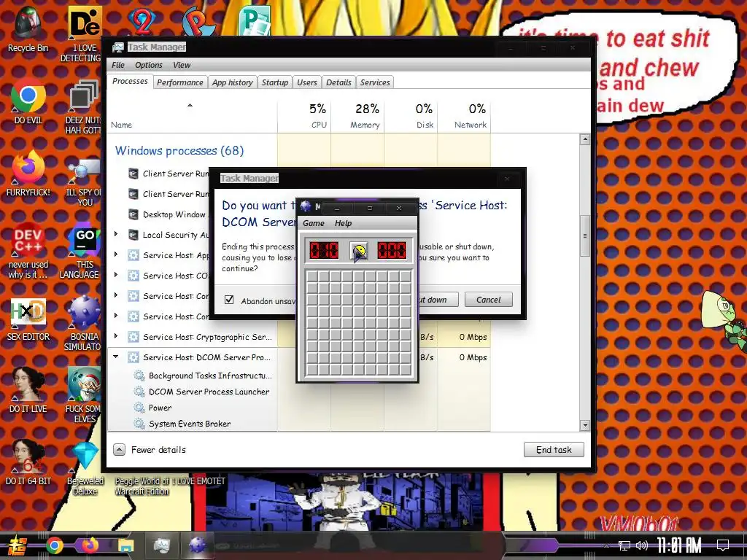Open the Minesweeper Help menu
The width and height of the screenshot is (747, 560).
pyautogui.click(x=343, y=223)
